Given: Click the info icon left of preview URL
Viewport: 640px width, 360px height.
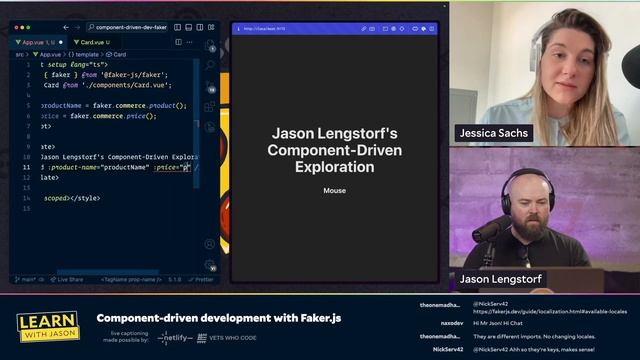Looking at the screenshot, I should click(239, 29).
